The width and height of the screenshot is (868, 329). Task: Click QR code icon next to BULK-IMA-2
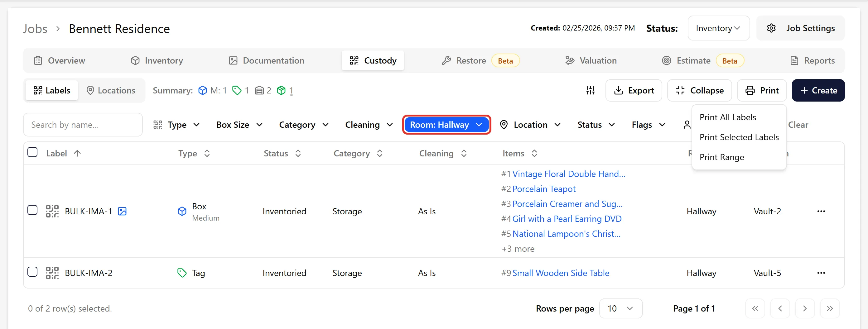pos(52,273)
